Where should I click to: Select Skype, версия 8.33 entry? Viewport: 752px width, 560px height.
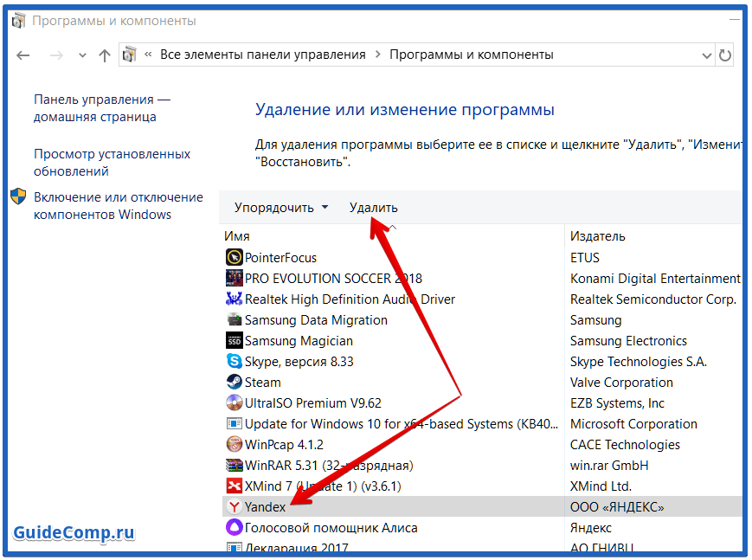[299, 361]
